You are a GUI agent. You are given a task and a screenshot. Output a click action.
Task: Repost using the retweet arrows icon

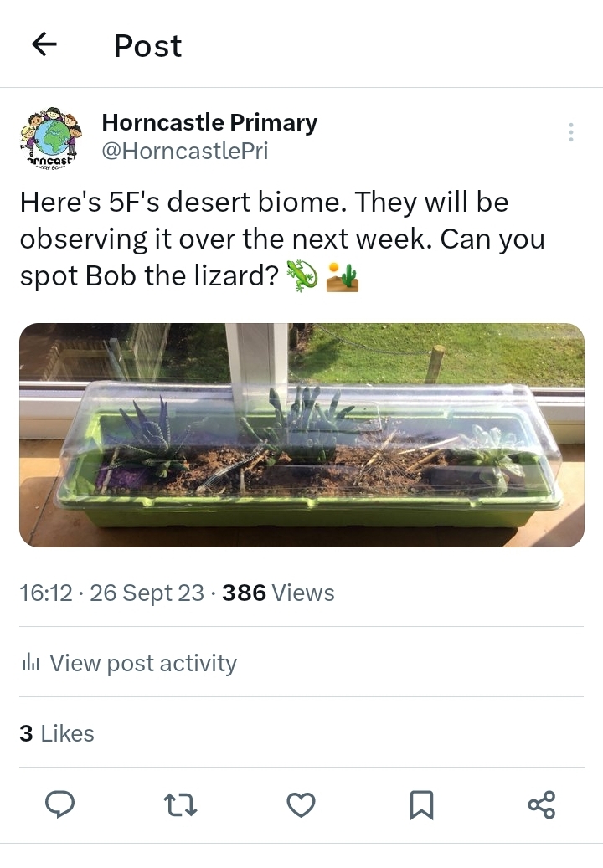[181, 805]
